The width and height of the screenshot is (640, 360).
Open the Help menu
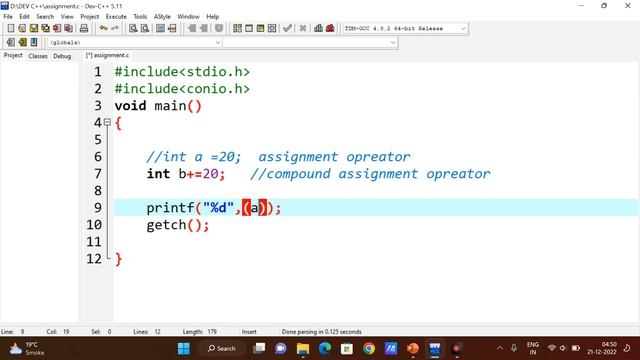point(212,16)
